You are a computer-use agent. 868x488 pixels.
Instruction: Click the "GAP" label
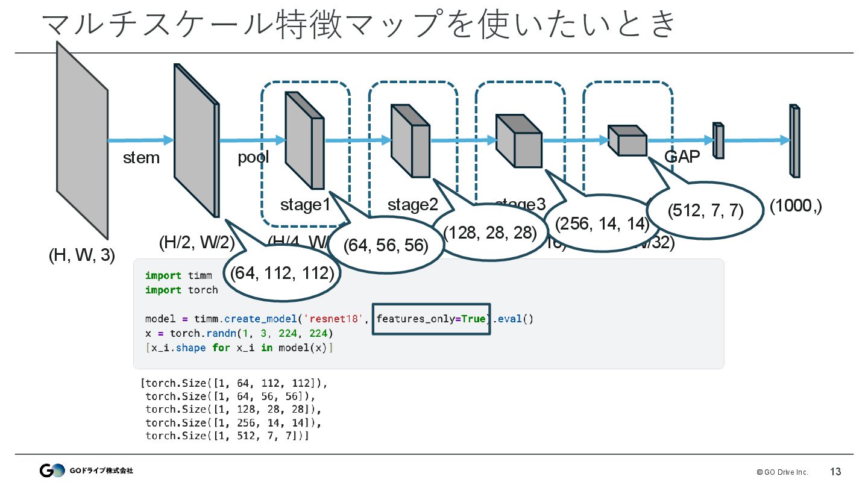click(682, 157)
